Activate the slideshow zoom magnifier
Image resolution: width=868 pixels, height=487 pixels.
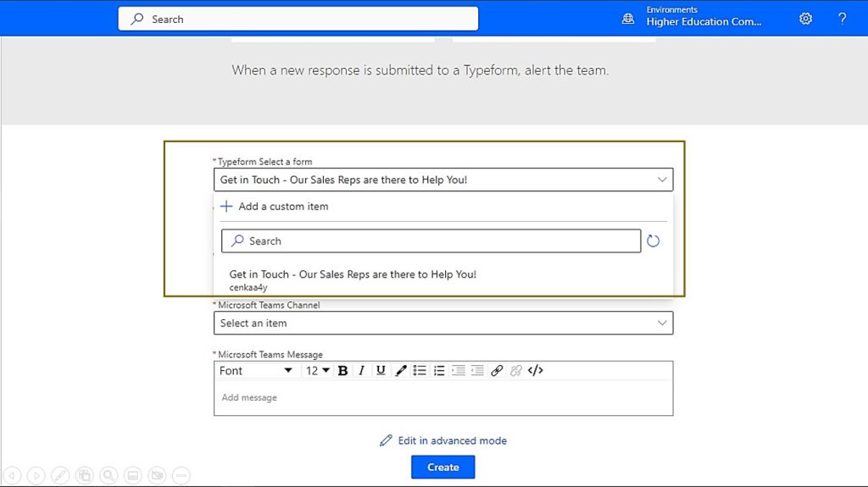click(108, 475)
